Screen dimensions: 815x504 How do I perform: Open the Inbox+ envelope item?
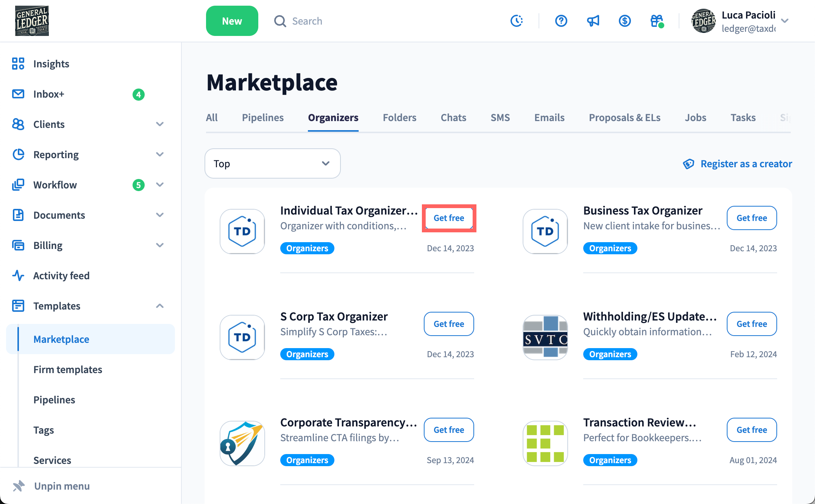pos(49,94)
